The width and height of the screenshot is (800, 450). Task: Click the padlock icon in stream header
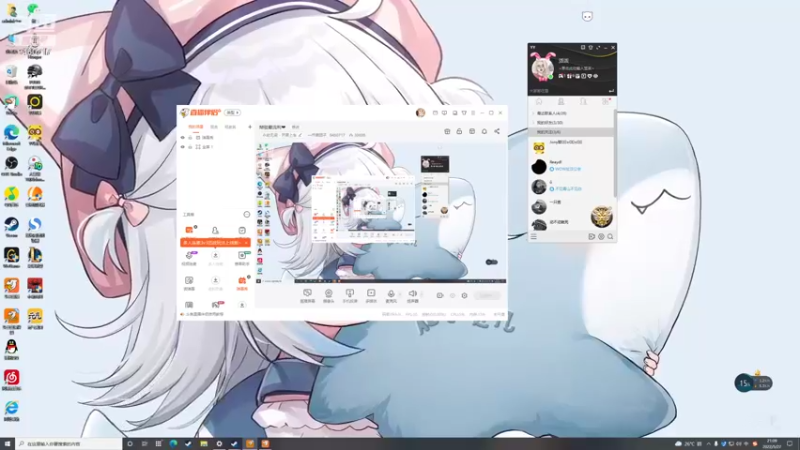459,132
